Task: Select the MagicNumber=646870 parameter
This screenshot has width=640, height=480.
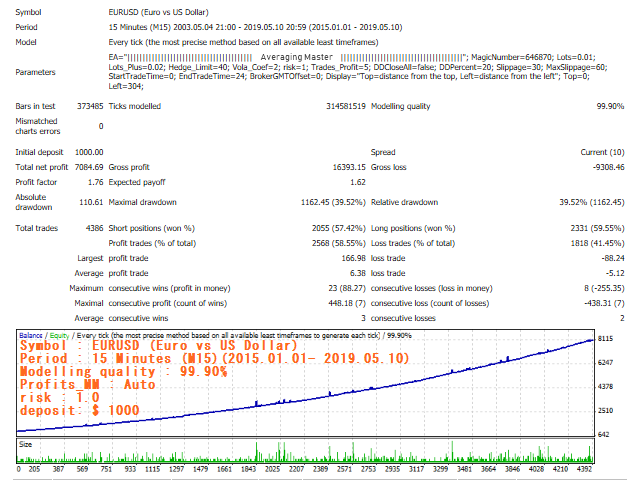Action: click(511, 57)
